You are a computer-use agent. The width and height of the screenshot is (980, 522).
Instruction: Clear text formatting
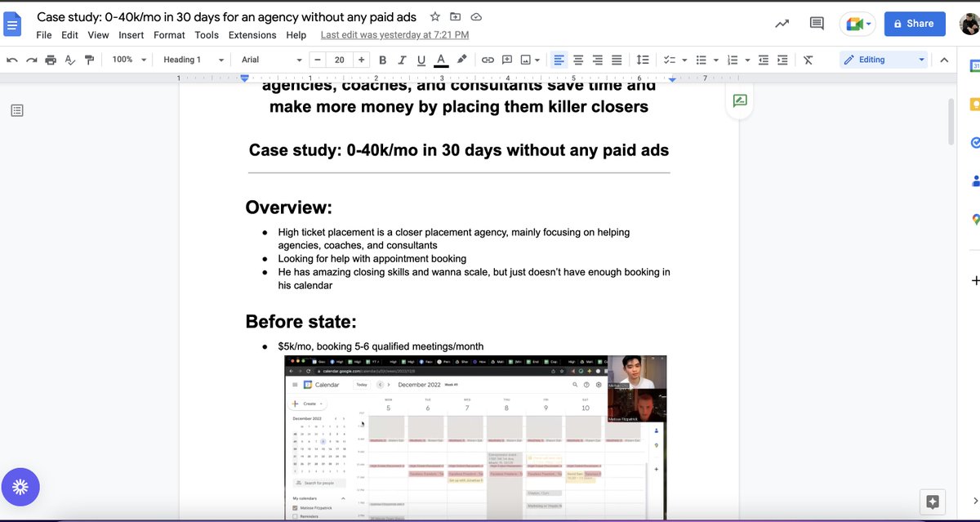(808, 60)
